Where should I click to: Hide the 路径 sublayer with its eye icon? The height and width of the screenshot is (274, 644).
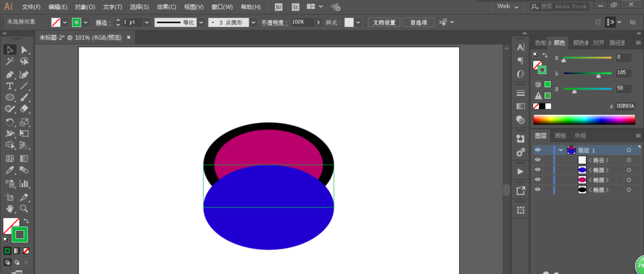coord(538,160)
